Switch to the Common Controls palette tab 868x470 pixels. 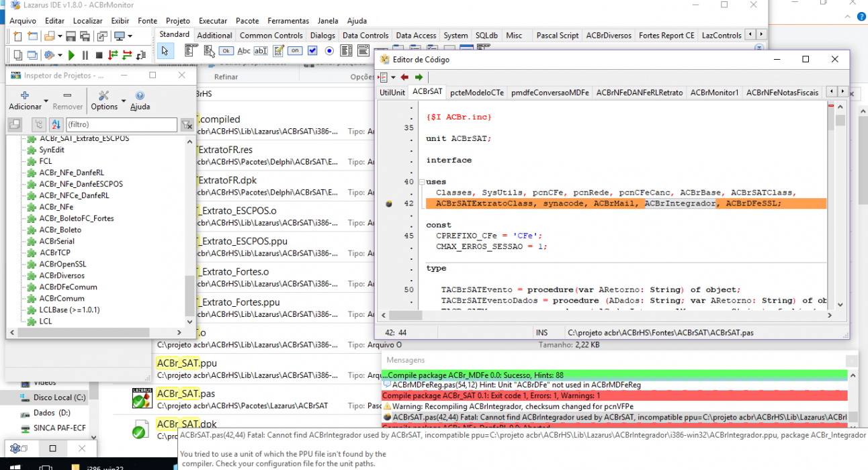click(271, 36)
